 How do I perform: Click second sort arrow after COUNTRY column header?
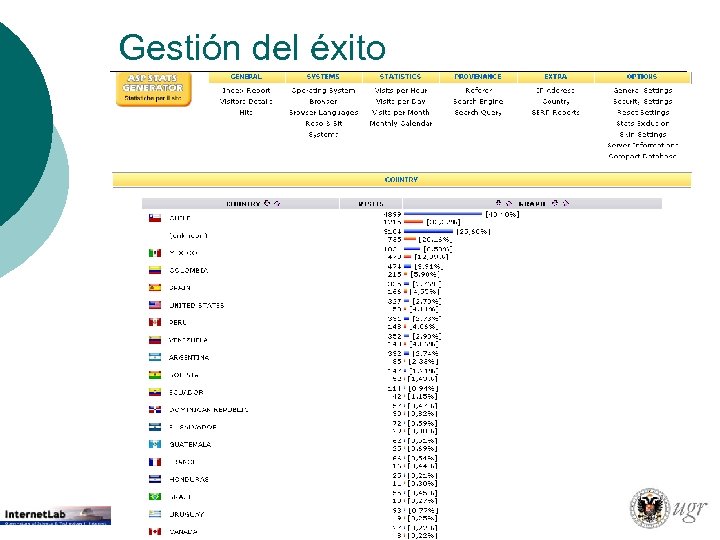(277, 203)
